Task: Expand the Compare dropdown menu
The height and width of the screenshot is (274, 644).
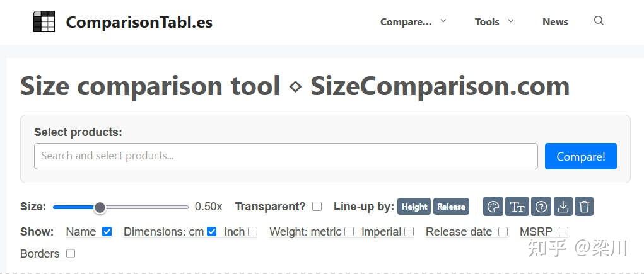Action: (413, 22)
